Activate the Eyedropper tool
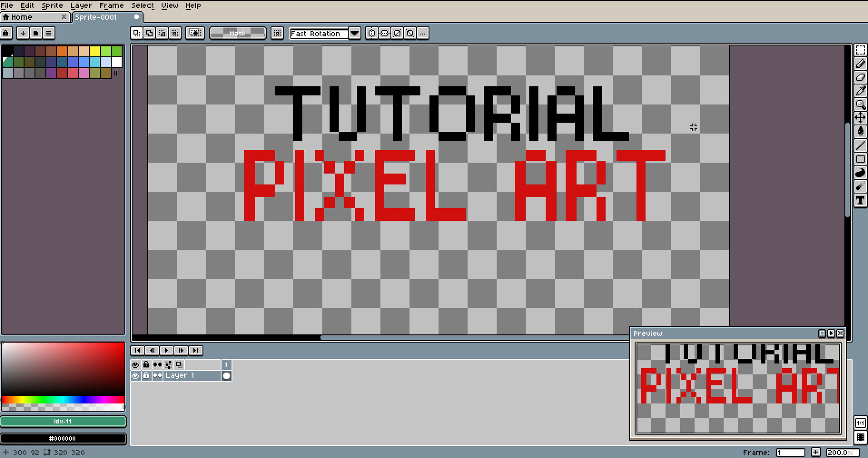The image size is (868, 458). coord(860,91)
